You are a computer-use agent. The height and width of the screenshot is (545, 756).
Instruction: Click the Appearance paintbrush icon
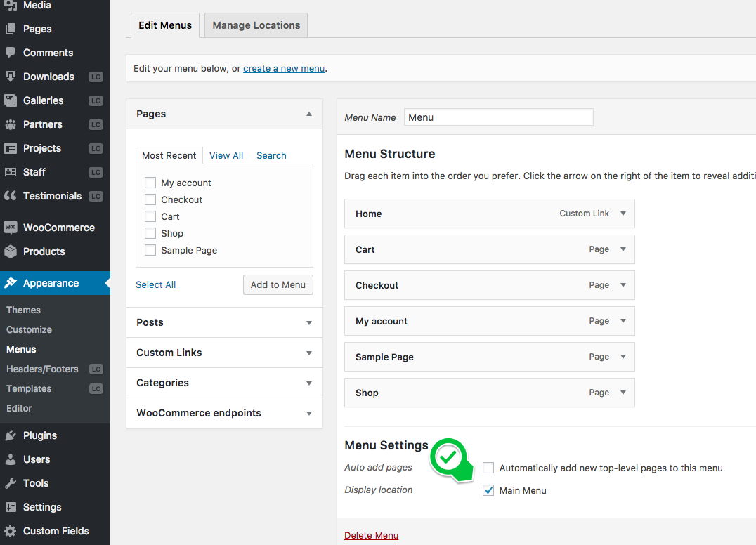click(11, 283)
